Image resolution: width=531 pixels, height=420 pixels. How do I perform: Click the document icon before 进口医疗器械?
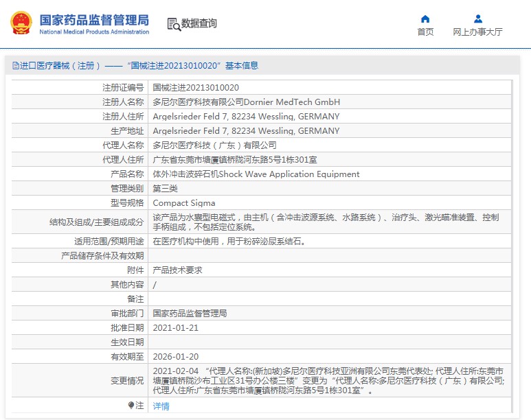pyautogui.click(x=15, y=66)
